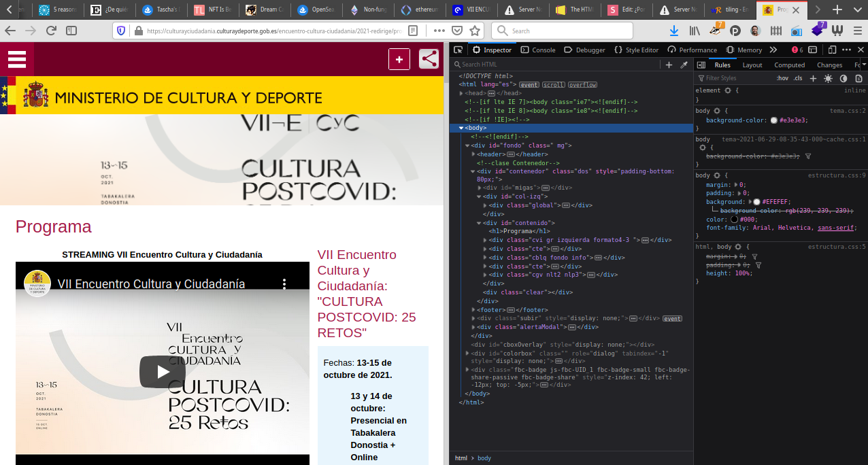Image resolution: width=868 pixels, height=465 pixels.
Task: Select html in the breadcrumb bar
Action: pyautogui.click(x=461, y=458)
